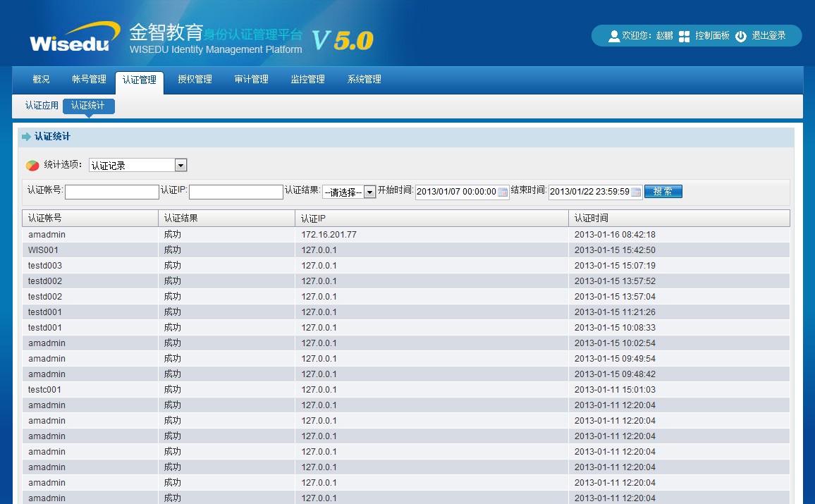Screen dimensions: 815x504
Task: Open the 结束时间 calendar picker icon
Action: (636, 192)
